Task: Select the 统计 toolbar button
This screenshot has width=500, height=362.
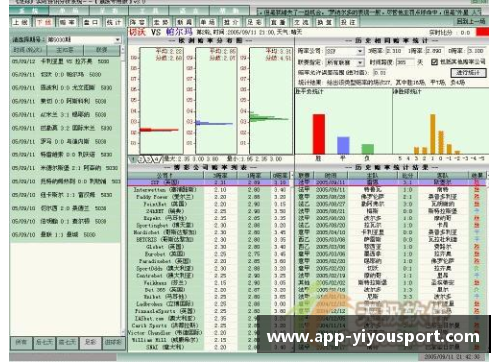Action: (114, 22)
